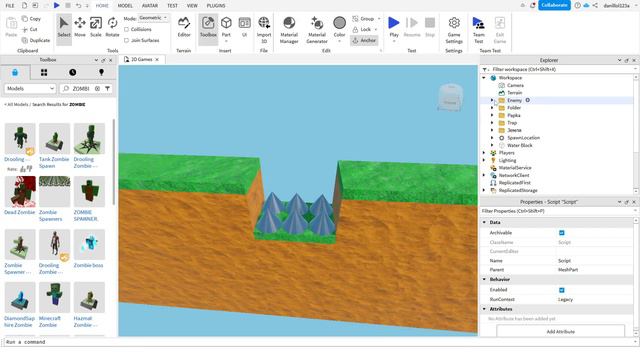Click the Filter workspace search field
This screenshot has height=360, width=640.
pos(559,69)
